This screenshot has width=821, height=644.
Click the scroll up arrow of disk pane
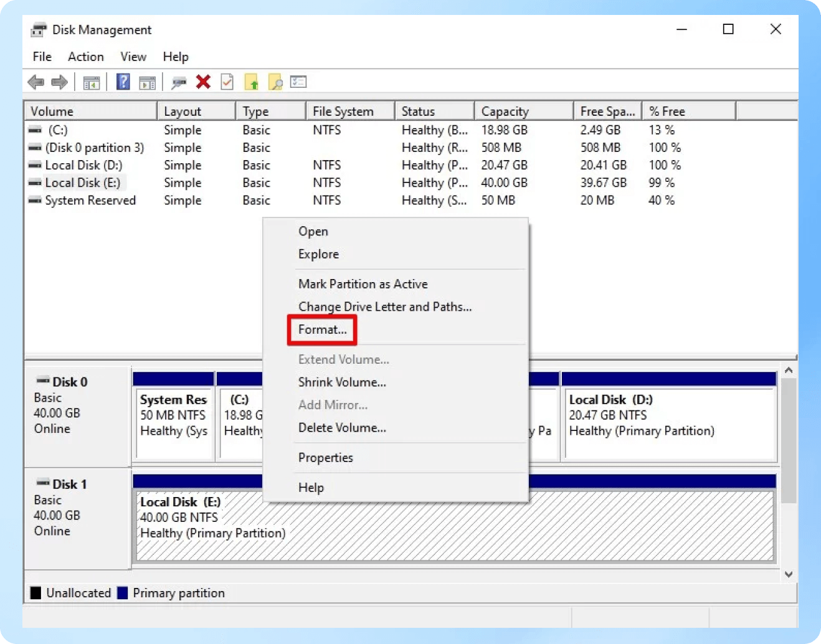(789, 371)
